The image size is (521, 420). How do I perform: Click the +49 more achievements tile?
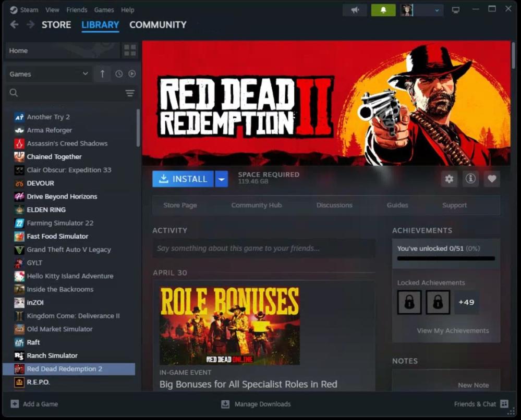(x=467, y=302)
